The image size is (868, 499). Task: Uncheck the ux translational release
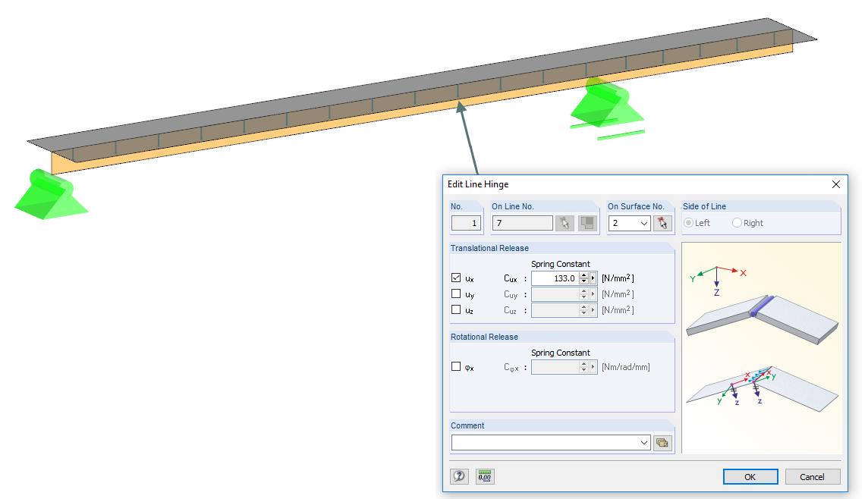(456, 278)
